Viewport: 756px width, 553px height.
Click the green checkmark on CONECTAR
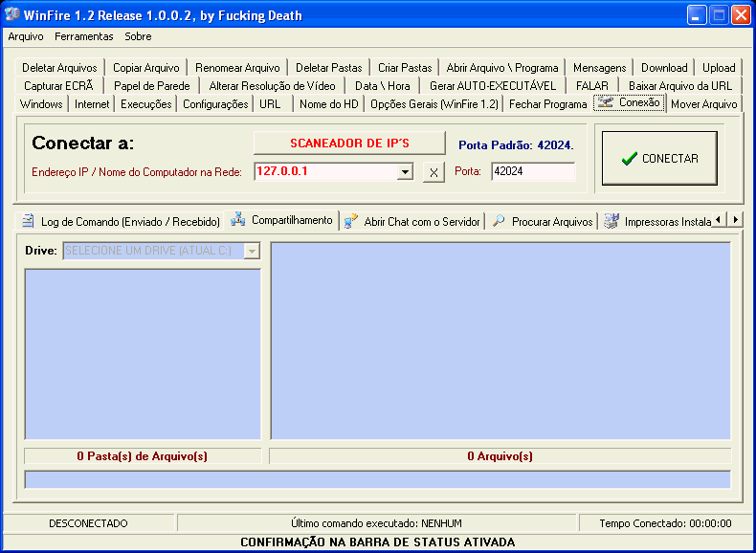tap(629, 159)
